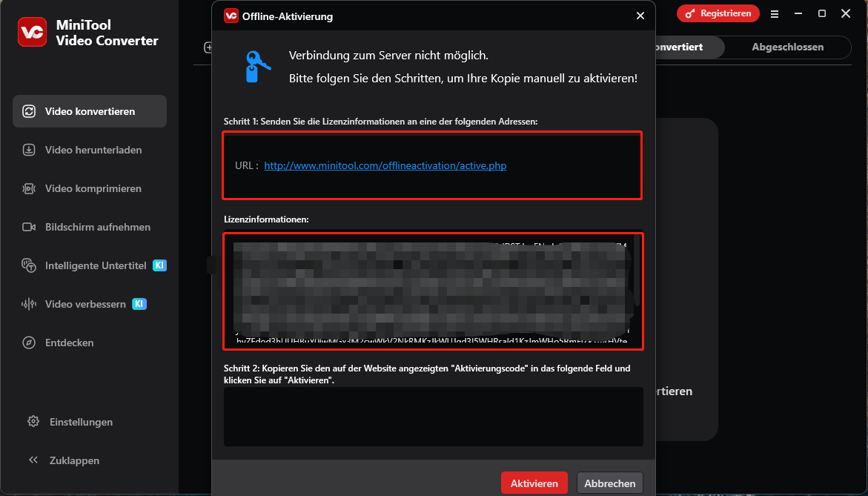Click the KI badge beside Intelligente Untertitel

coord(159,265)
